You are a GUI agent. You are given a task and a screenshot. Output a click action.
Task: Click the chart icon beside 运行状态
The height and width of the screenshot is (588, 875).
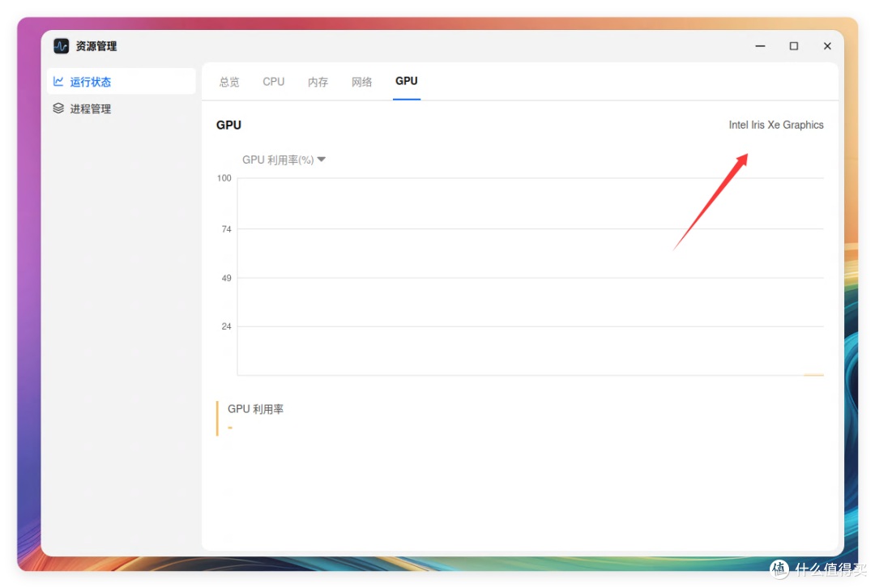pos(58,82)
